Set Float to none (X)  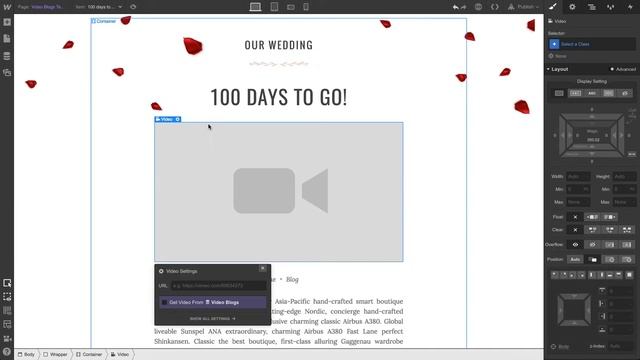click(x=575, y=217)
